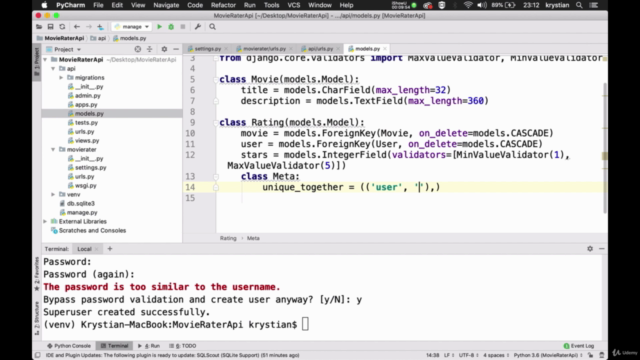Click the editor vertical scrollbar
Image resolution: width=640 pixels, height=360 pixels.
(x=604, y=147)
